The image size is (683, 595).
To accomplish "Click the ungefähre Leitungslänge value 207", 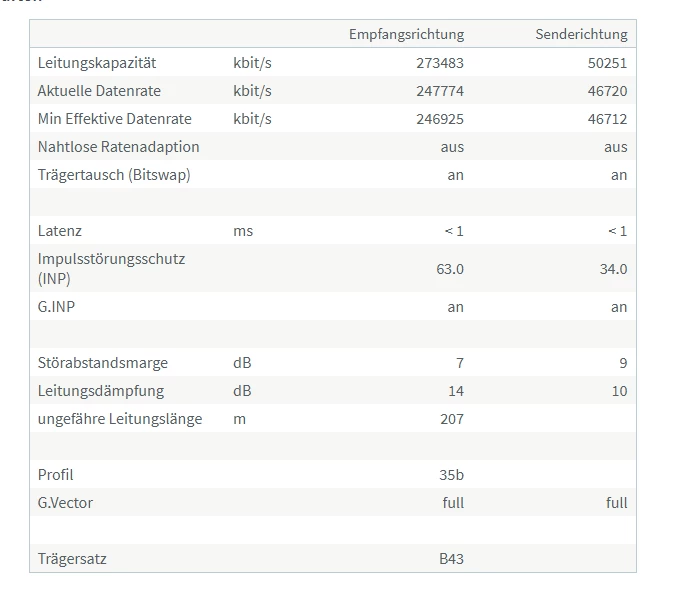I will coord(452,419).
